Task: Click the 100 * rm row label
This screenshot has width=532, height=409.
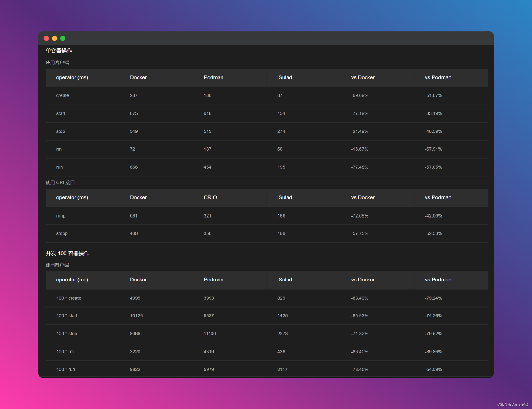Action: click(65, 352)
